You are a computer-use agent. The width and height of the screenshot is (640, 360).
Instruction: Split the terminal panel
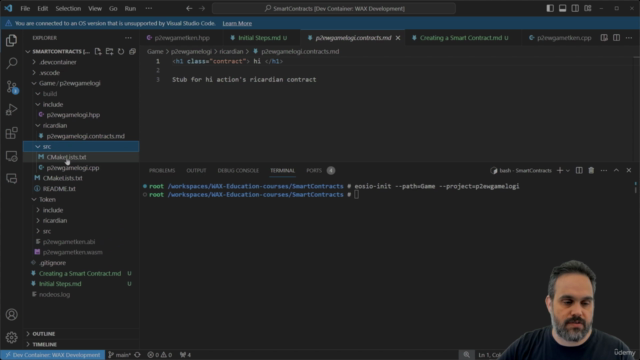click(x=579, y=170)
